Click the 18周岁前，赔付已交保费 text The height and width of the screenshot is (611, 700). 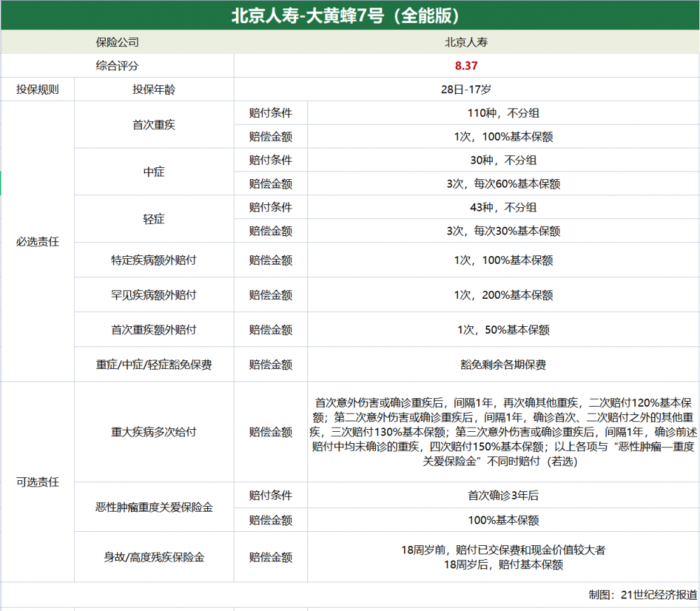click(x=503, y=550)
